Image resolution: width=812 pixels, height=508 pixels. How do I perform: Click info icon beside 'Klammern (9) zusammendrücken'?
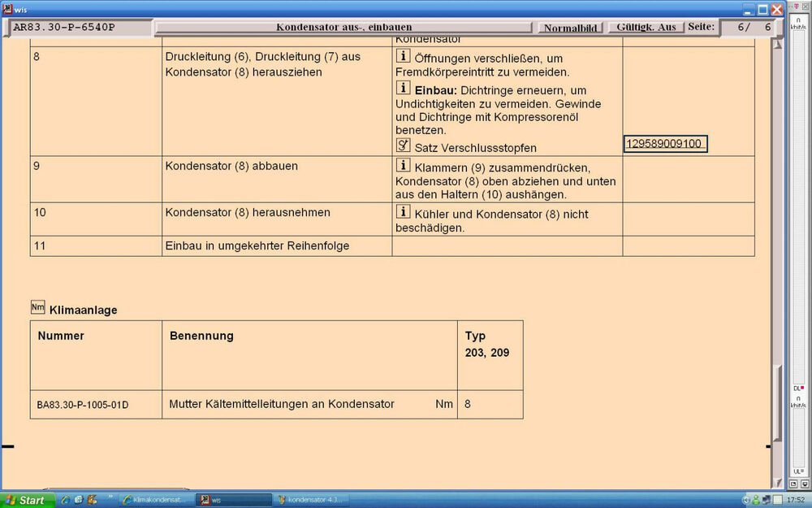tap(403, 165)
